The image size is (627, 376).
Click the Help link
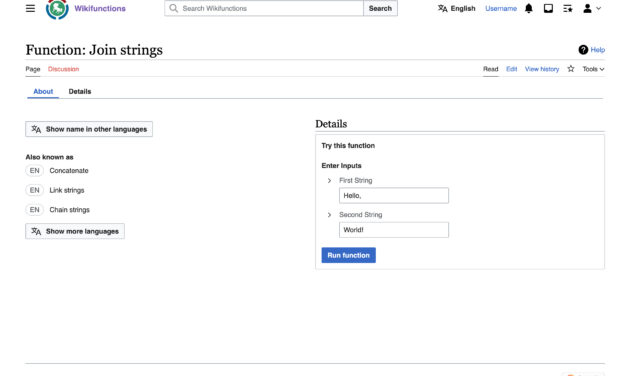point(597,50)
